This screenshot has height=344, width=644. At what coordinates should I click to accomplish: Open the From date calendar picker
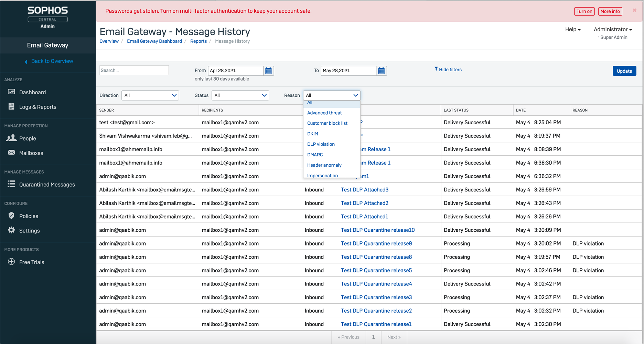268,71
